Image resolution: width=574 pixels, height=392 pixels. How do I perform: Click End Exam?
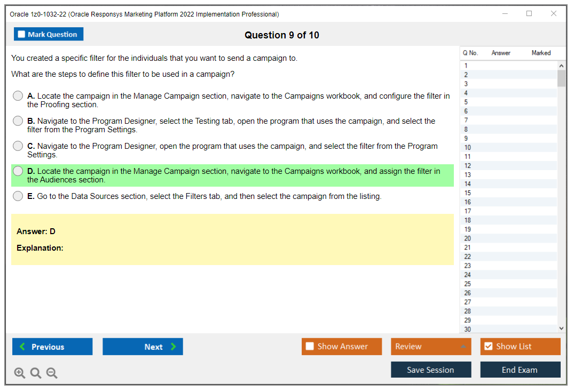[520, 369]
